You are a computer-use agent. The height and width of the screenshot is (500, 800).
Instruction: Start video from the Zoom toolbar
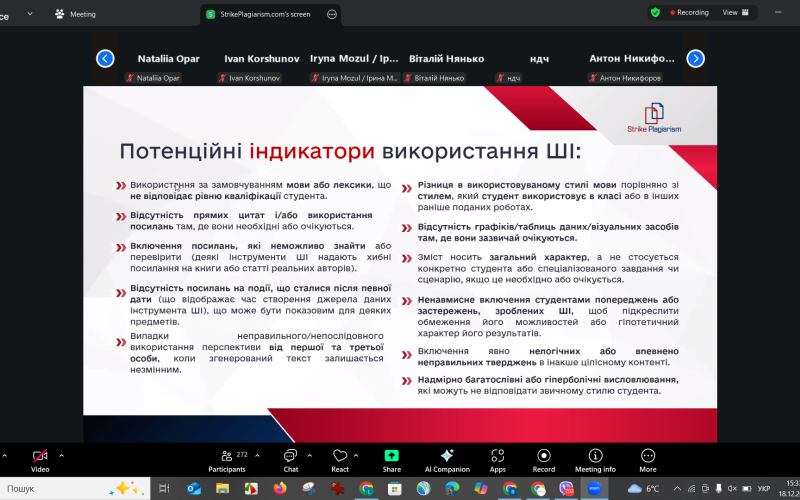click(x=40, y=457)
